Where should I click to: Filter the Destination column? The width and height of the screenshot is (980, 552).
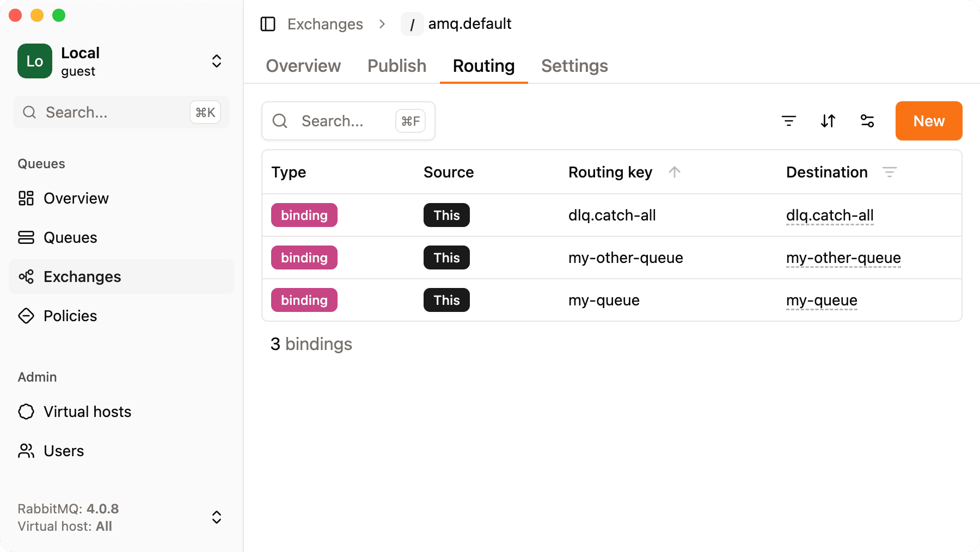890,172
